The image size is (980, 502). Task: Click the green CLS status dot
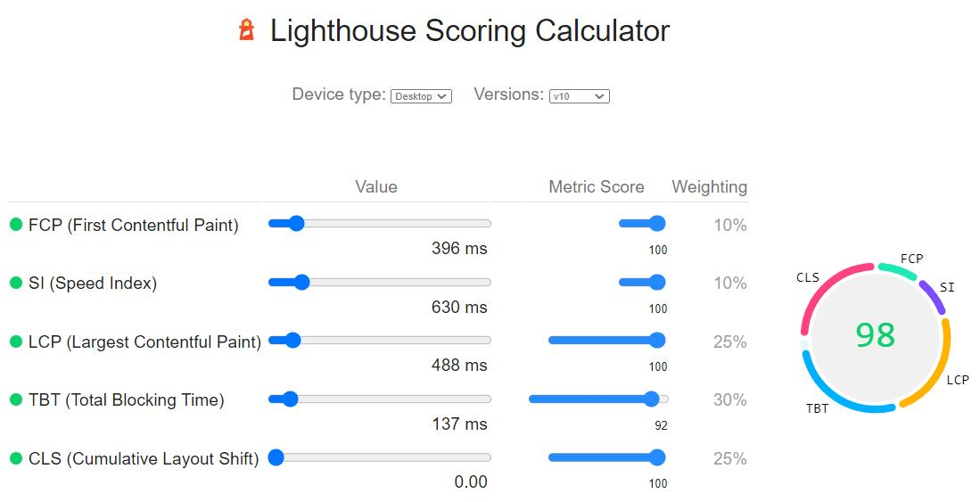coord(15,458)
